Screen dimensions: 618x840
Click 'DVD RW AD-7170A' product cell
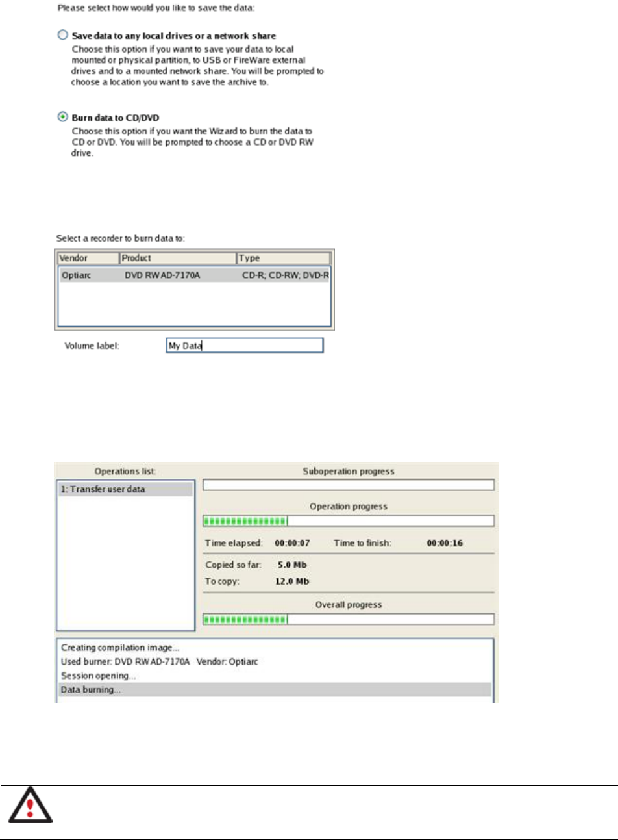click(x=162, y=275)
